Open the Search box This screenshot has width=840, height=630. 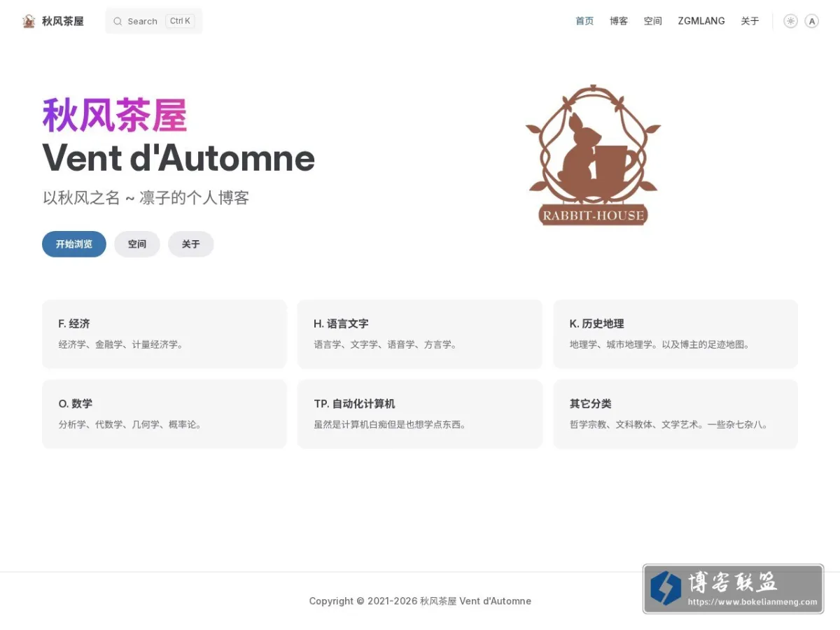click(154, 21)
